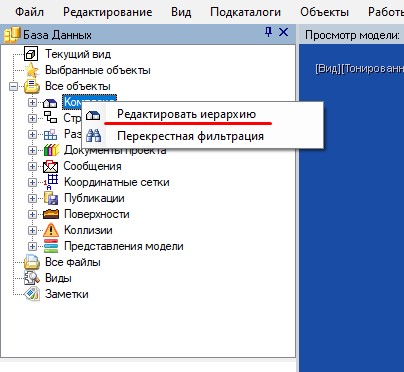This screenshot has width=404, height=372.
Task: Expand the Стр structure node
Action: pos(32,118)
